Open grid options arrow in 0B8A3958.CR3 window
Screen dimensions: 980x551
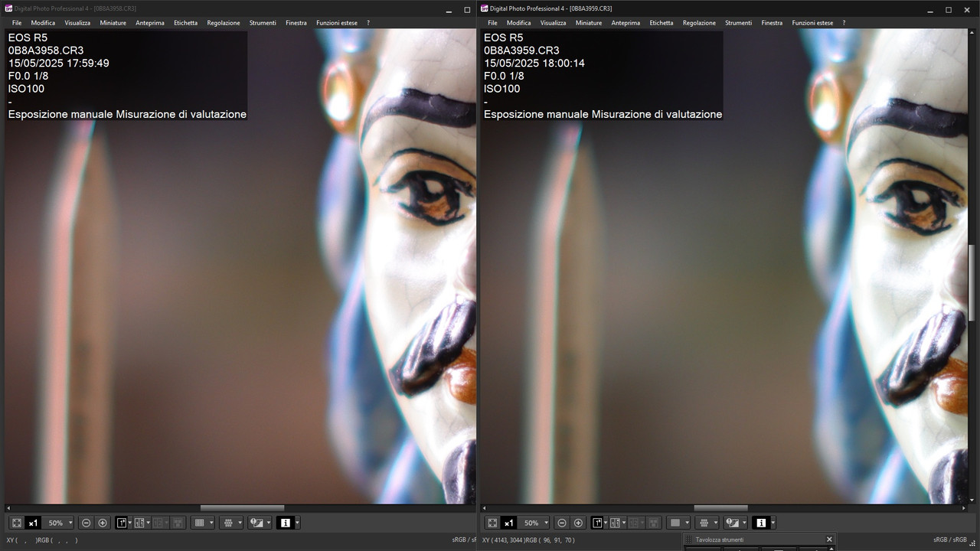click(x=211, y=523)
